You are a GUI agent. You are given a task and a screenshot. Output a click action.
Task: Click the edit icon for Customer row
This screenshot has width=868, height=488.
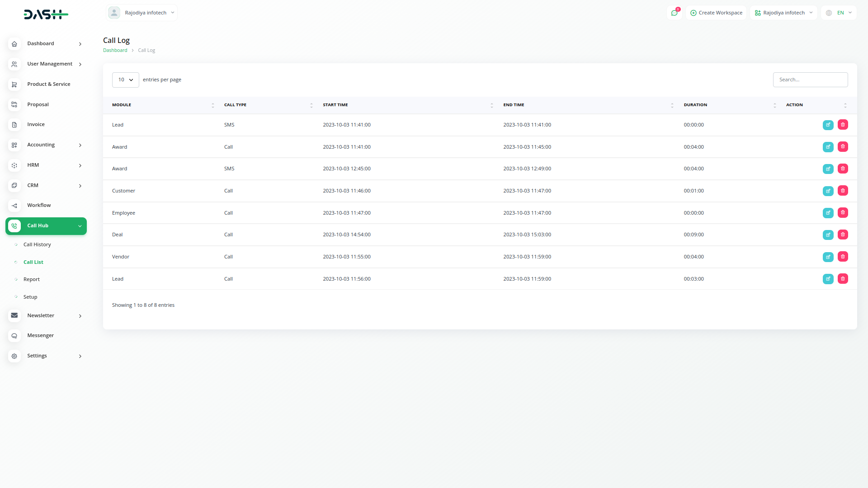click(828, 191)
